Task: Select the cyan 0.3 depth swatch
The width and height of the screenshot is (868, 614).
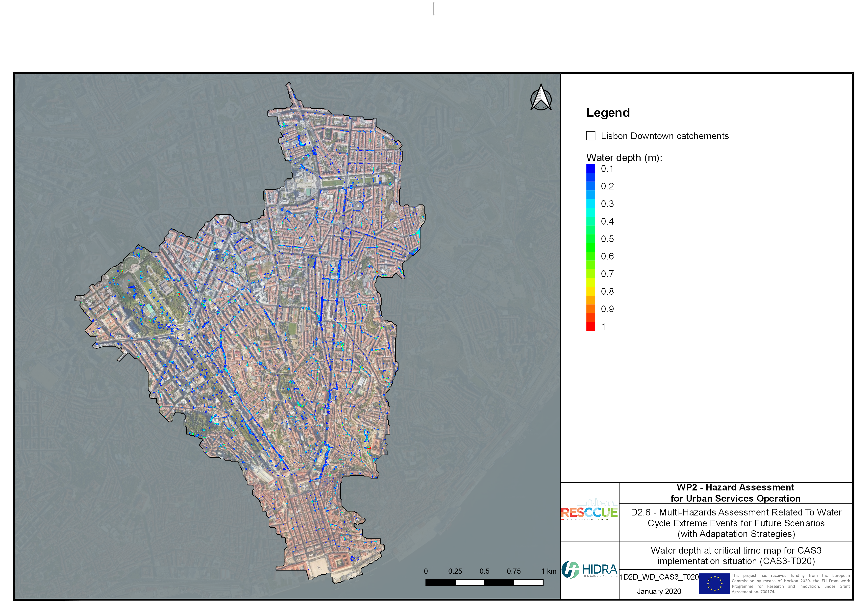Action: [591, 204]
